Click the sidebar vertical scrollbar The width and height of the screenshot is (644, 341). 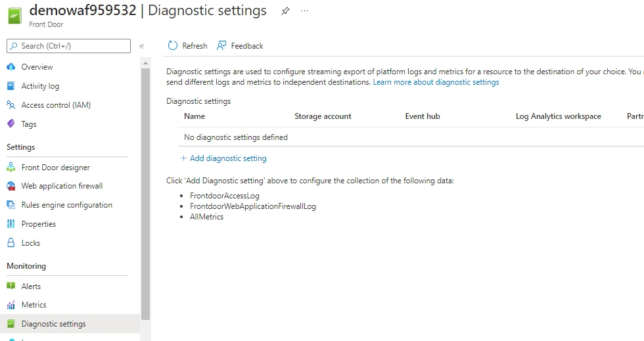145,191
